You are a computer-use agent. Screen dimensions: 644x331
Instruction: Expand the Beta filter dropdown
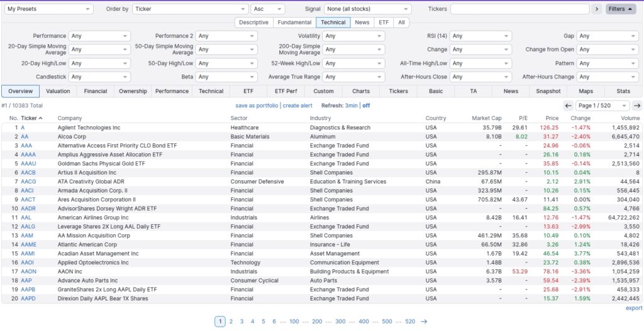pyautogui.click(x=226, y=77)
